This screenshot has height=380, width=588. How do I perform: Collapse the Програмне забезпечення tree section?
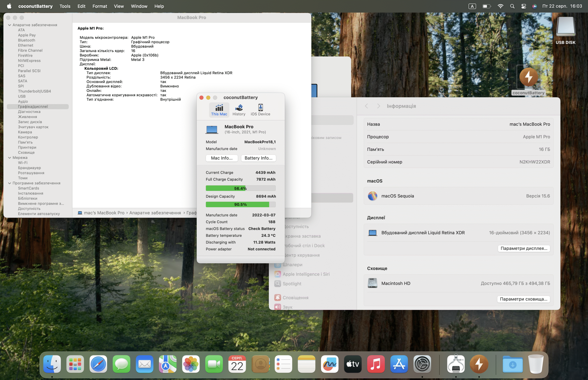9,183
